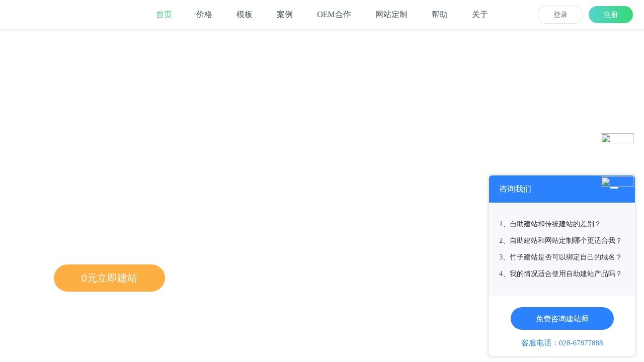Click the image icon in chat widget header
This screenshot has width=644, height=362.
pyautogui.click(x=617, y=182)
